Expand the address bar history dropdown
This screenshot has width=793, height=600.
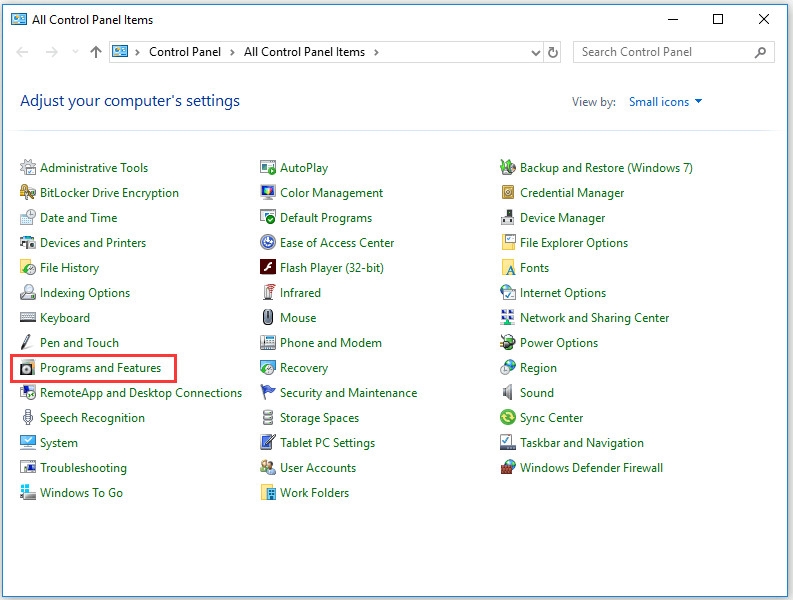pyautogui.click(x=536, y=52)
